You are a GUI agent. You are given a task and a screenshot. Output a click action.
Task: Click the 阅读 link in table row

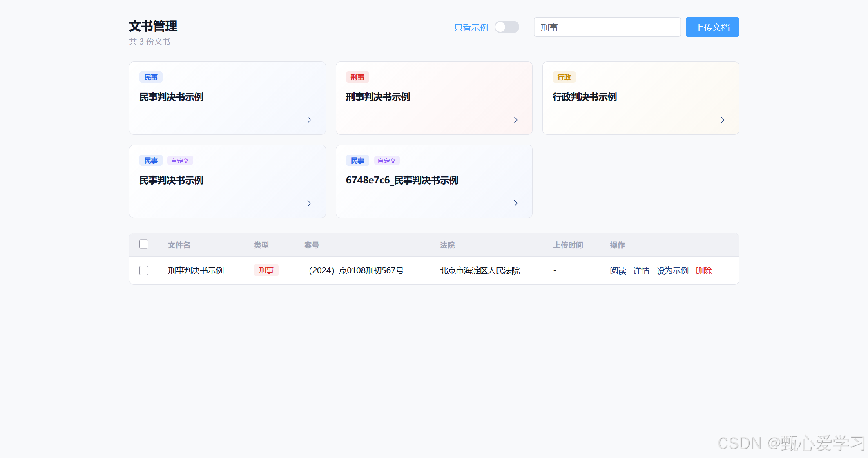tap(618, 270)
